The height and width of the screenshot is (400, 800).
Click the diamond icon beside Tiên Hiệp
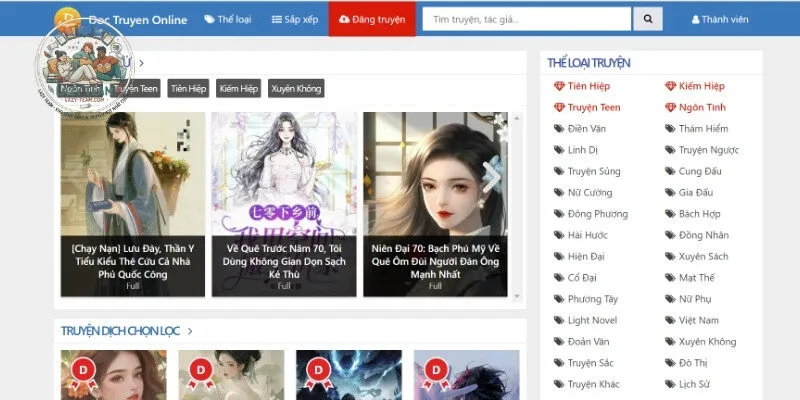tap(559, 86)
